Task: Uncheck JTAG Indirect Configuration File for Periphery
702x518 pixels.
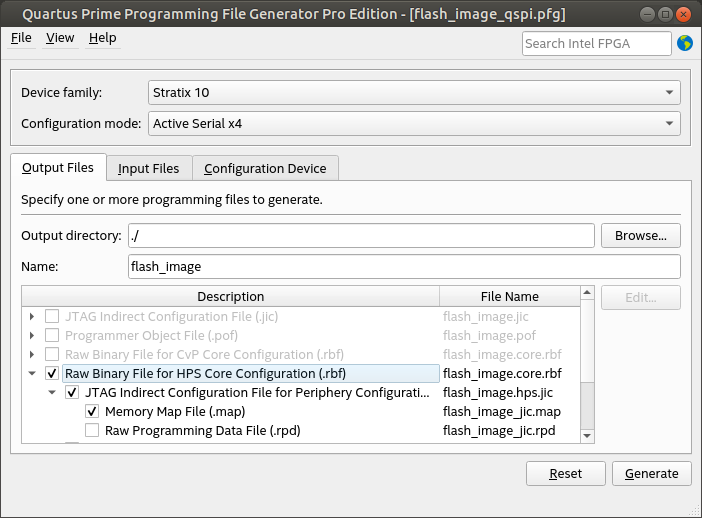Action: tap(72, 393)
